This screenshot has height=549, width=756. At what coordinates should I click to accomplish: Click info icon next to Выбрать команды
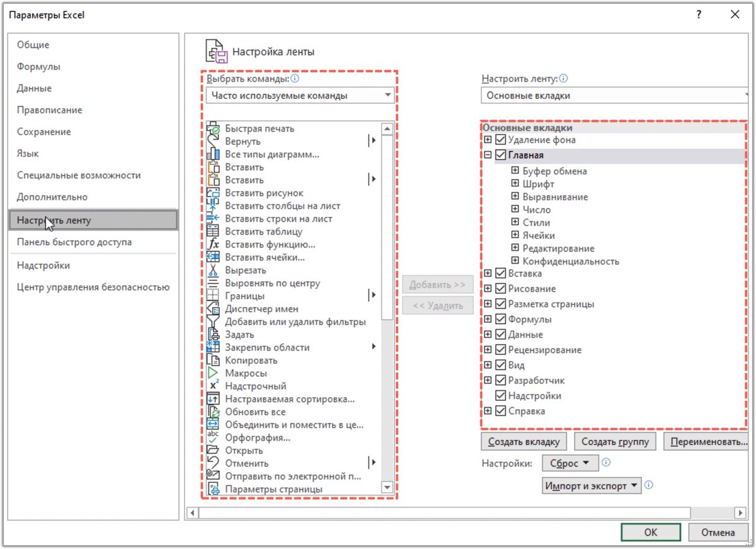[x=295, y=79]
